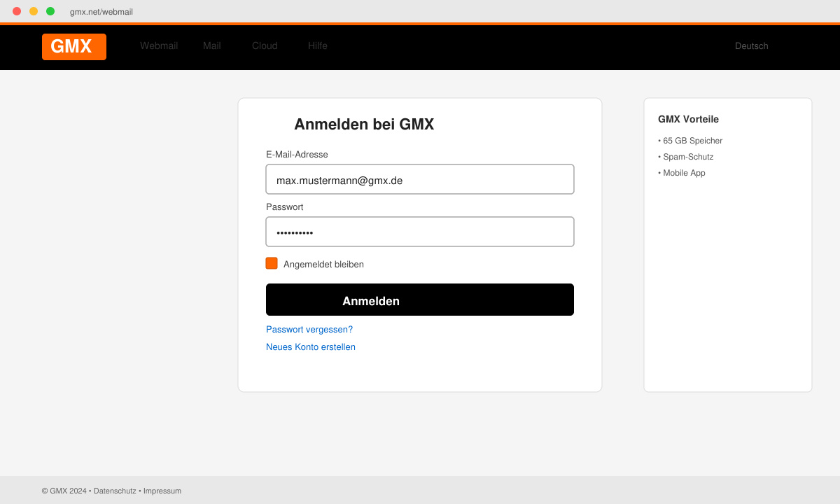
Task: Minimize the window with the yellow button
Action: 34,11
